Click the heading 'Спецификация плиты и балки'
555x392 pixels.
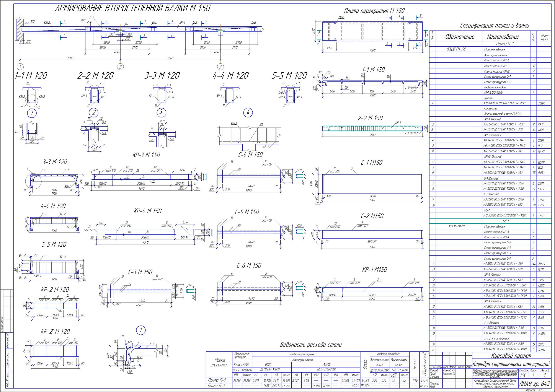coord(495,26)
